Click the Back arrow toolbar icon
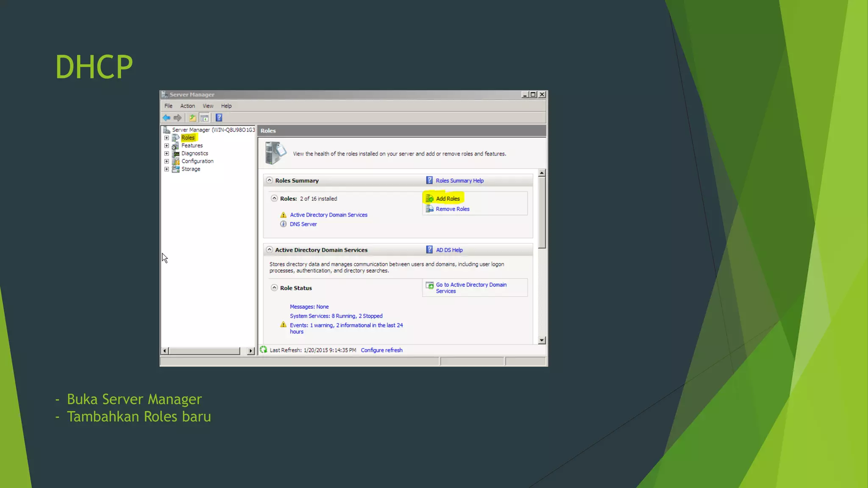The height and width of the screenshot is (488, 868). pos(166,118)
